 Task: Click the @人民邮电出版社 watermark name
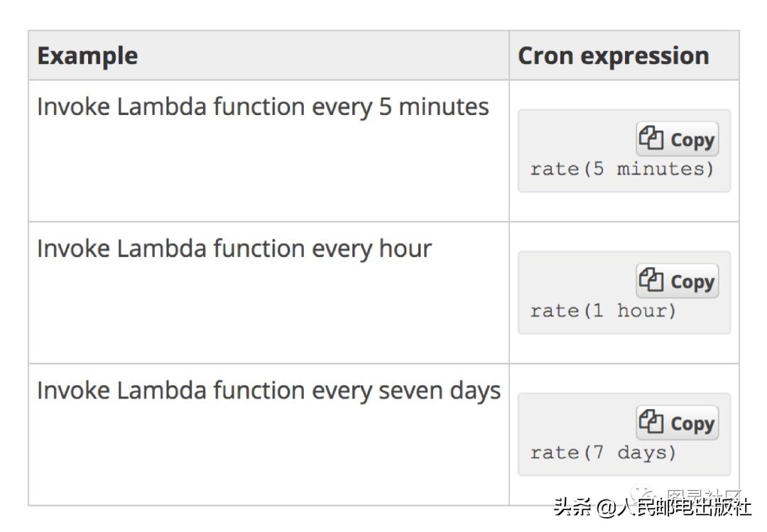click(x=674, y=509)
